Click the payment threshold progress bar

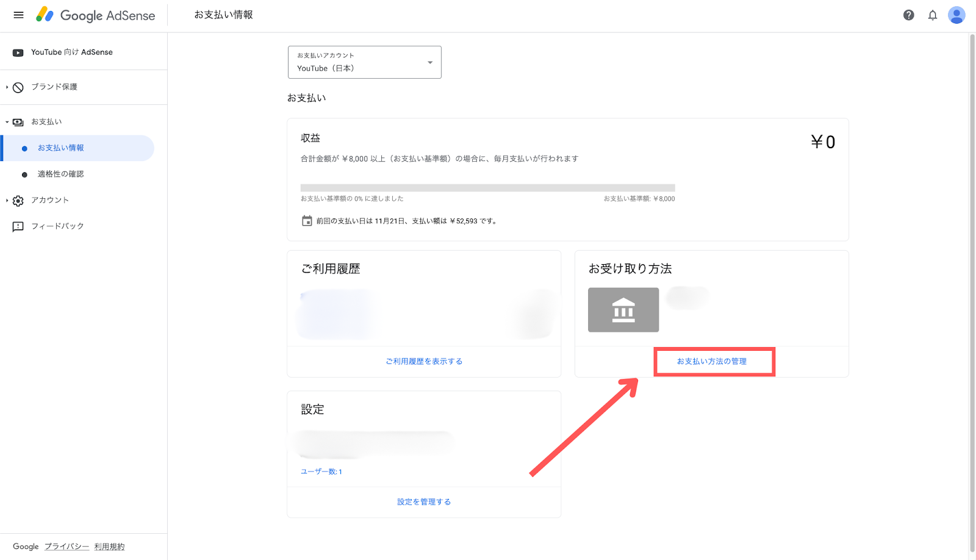point(488,188)
